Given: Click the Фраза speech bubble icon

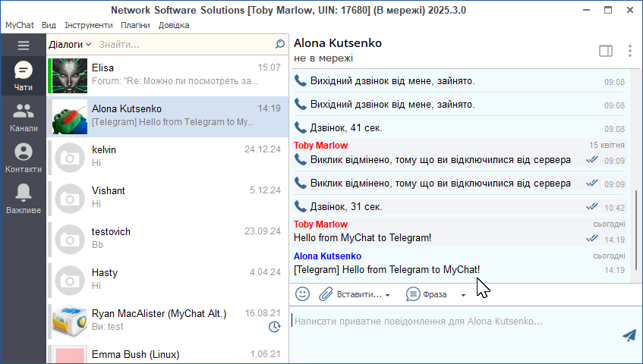Looking at the screenshot, I should (x=413, y=294).
